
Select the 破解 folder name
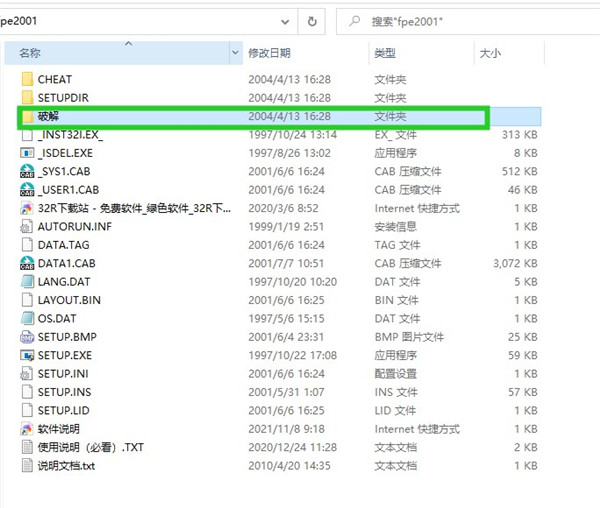tap(48, 116)
